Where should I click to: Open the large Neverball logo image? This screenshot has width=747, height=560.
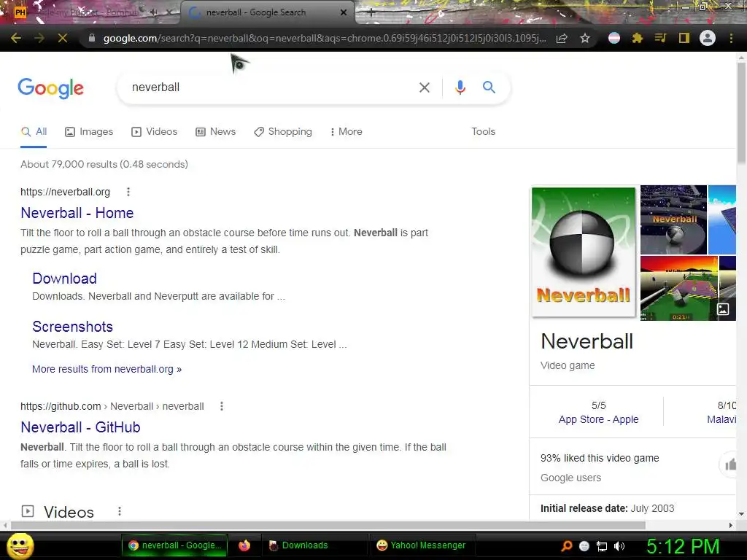584,252
